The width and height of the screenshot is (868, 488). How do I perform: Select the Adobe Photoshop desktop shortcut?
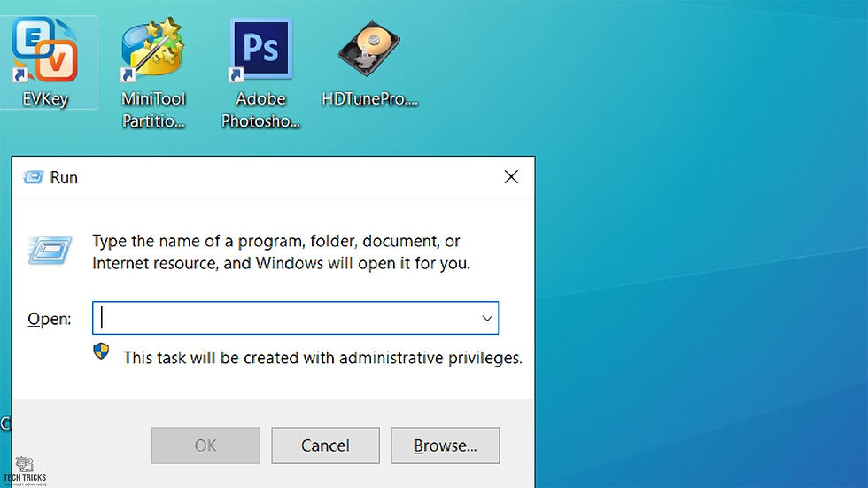pyautogui.click(x=260, y=50)
